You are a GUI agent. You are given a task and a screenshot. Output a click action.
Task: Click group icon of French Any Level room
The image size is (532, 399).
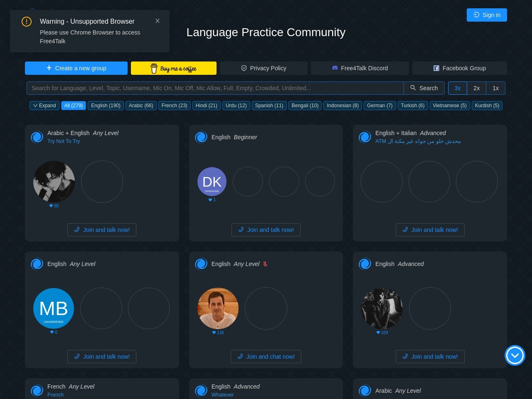pyautogui.click(x=37, y=391)
